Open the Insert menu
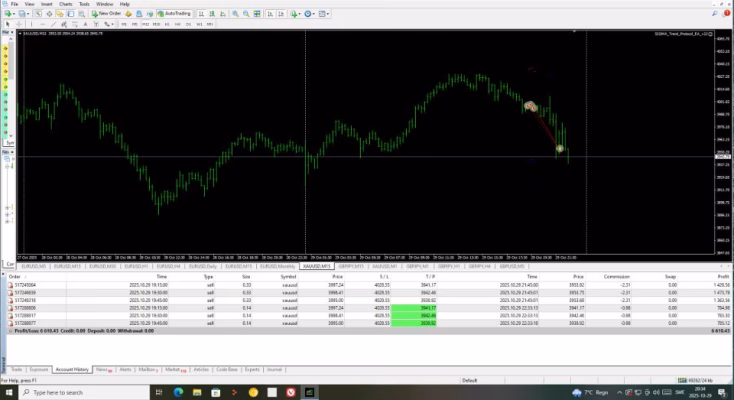 pos(46,4)
